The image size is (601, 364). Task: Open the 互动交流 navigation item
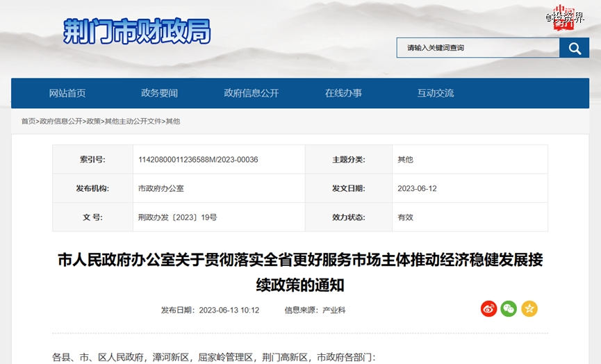coord(435,93)
